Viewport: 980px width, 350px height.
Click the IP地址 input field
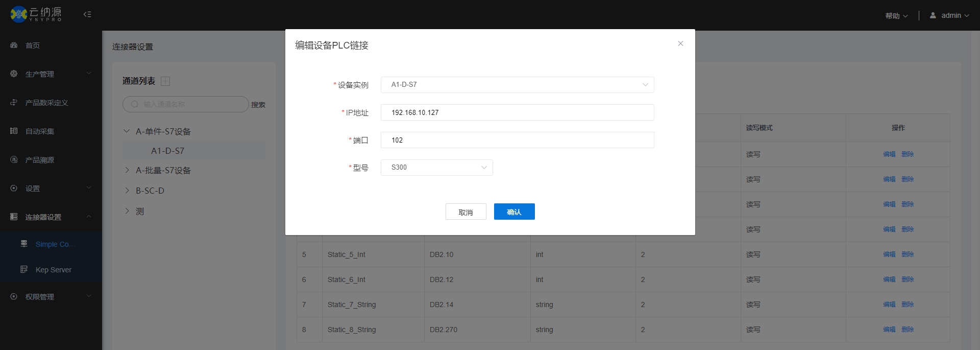pos(517,112)
